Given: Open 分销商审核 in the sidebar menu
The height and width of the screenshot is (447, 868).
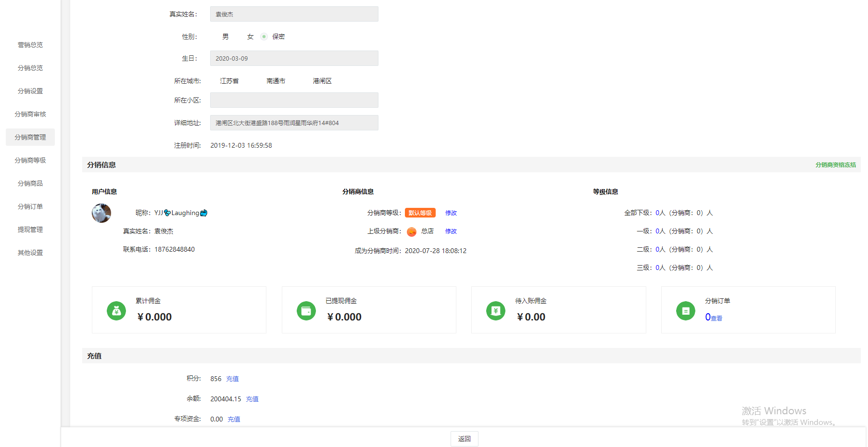Looking at the screenshot, I should (x=30, y=114).
